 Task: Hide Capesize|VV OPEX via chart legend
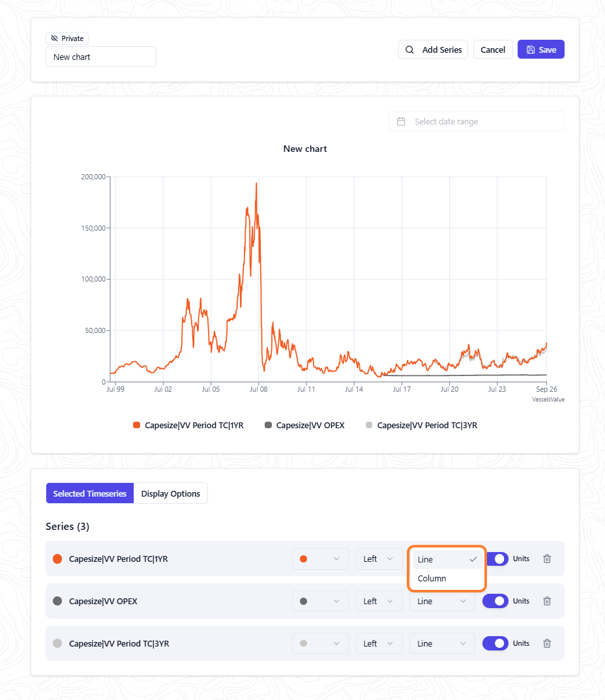304,426
